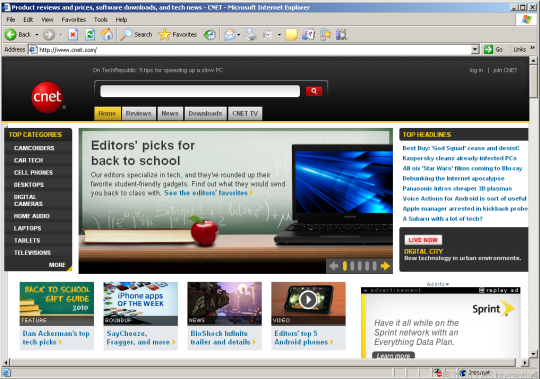Switch to the Reviews tab

tap(138, 113)
